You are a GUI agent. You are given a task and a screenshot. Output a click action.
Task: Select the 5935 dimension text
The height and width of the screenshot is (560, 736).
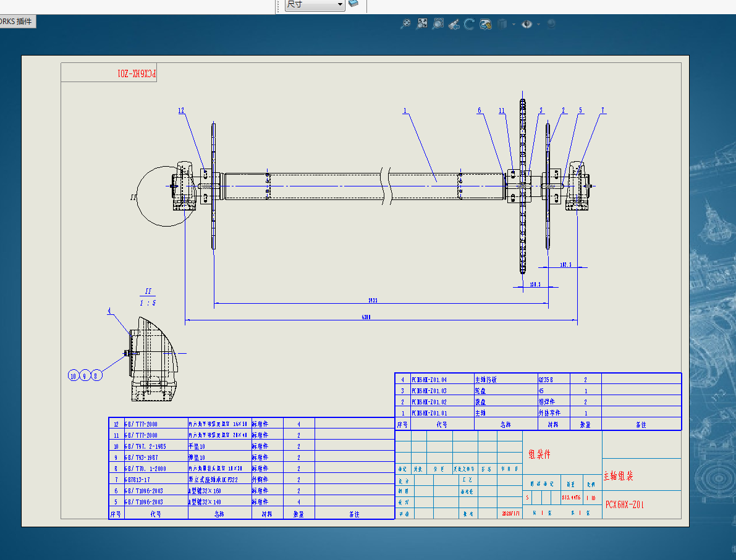tap(373, 300)
